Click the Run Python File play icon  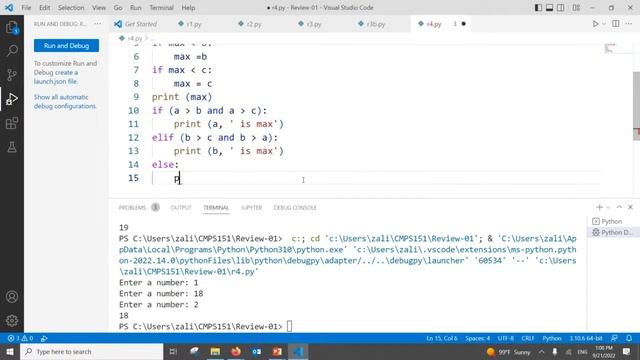coord(596,24)
